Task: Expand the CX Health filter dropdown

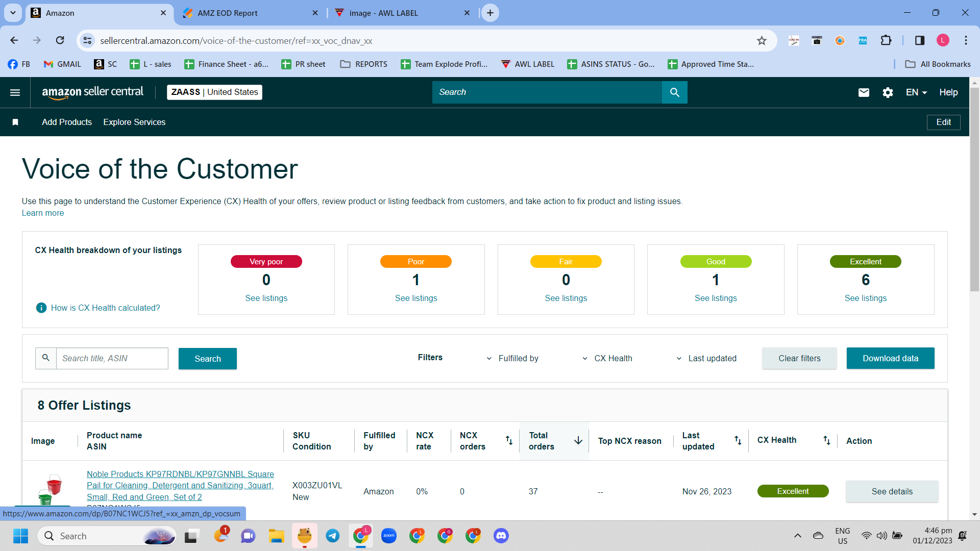Action: pyautogui.click(x=607, y=358)
